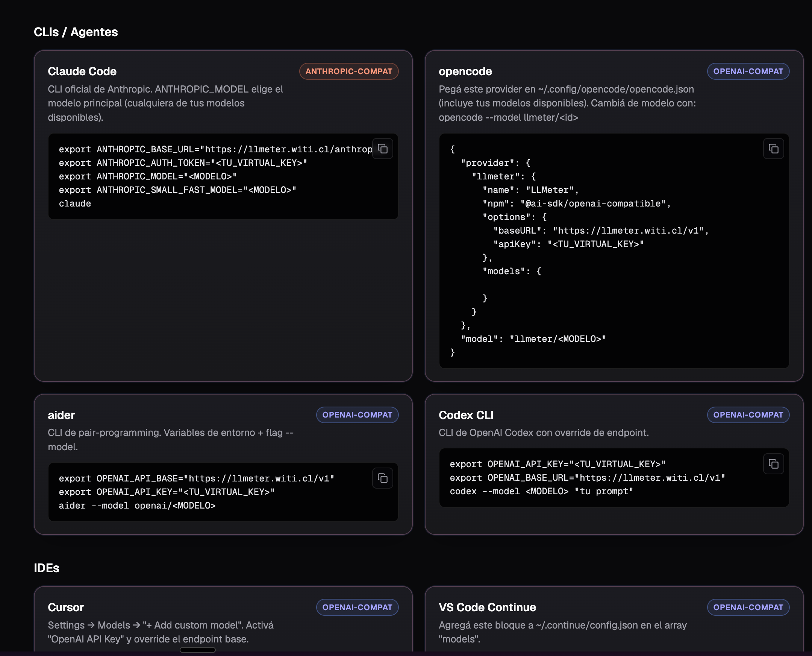The height and width of the screenshot is (656, 812).
Task: Click the Codex CLI description text
Action: (544, 433)
